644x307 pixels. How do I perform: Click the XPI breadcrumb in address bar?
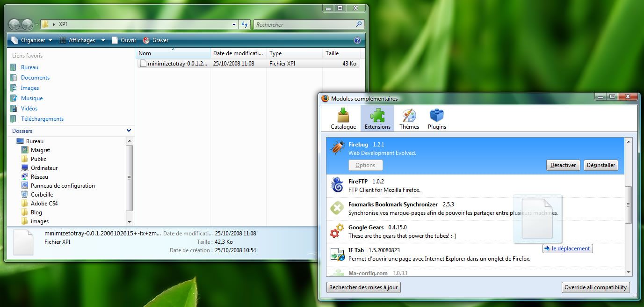(63, 24)
